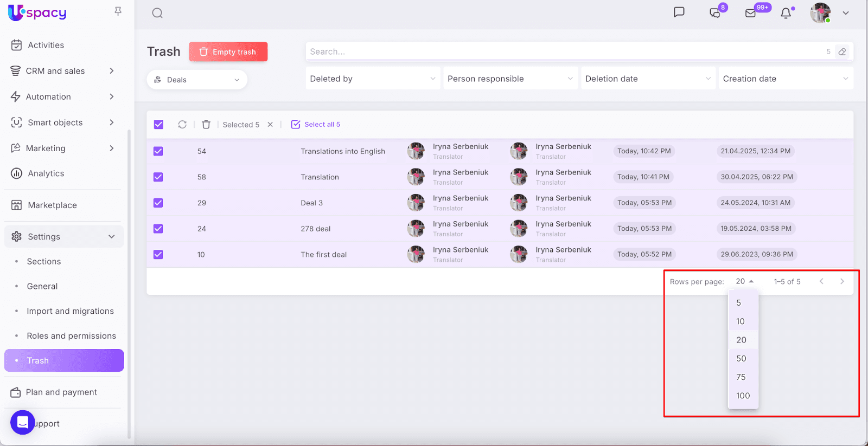Pin the sidebar with the pin icon

coord(118,11)
